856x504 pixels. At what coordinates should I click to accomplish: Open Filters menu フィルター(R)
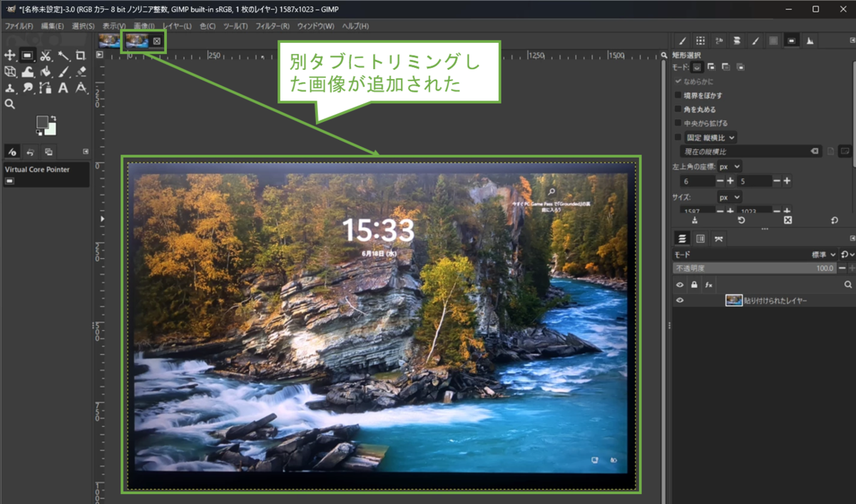(x=272, y=26)
